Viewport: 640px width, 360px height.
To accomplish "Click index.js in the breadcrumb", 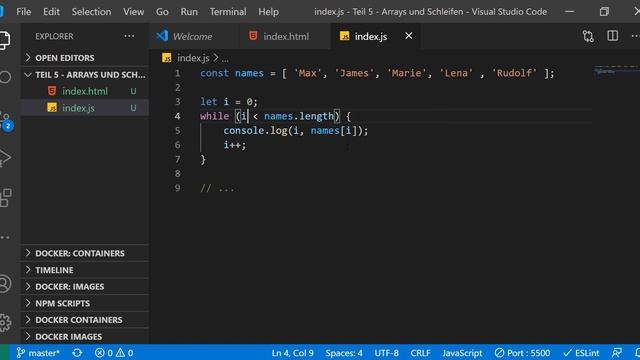I will (193, 58).
